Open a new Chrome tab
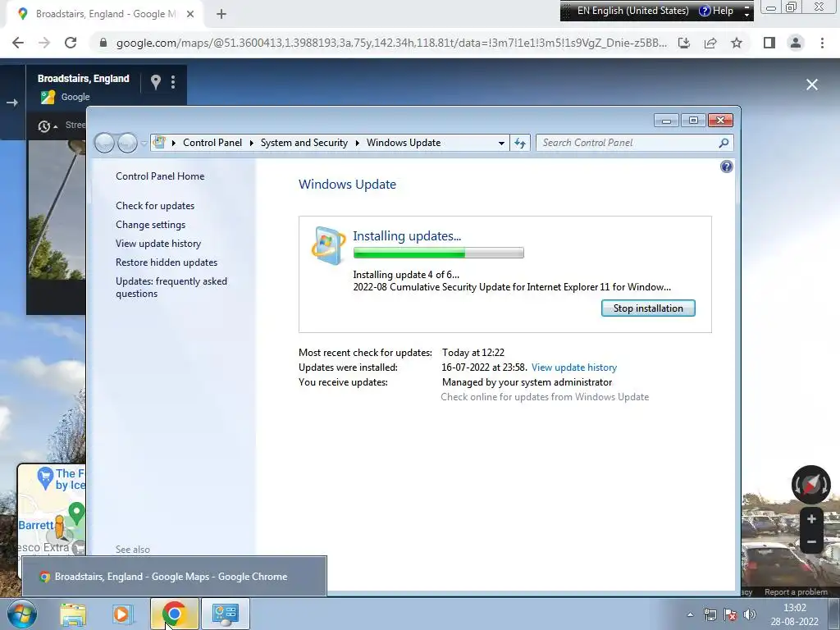Viewport: 840px width, 630px height. pyautogui.click(x=221, y=15)
